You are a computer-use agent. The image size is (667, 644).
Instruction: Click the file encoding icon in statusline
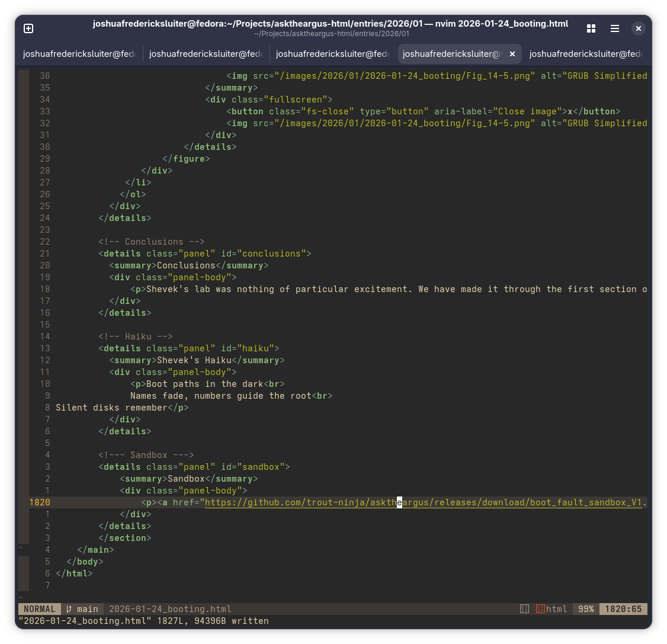point(524,609)
